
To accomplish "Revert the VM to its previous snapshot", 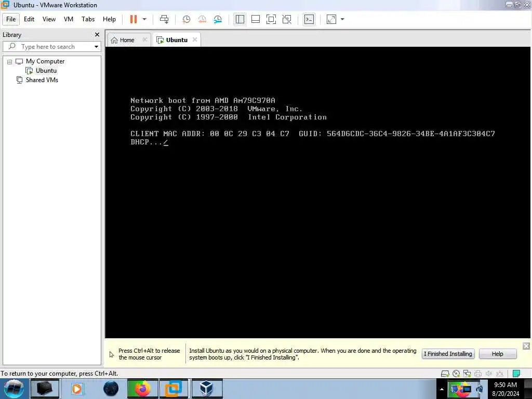I will [202, 19].
